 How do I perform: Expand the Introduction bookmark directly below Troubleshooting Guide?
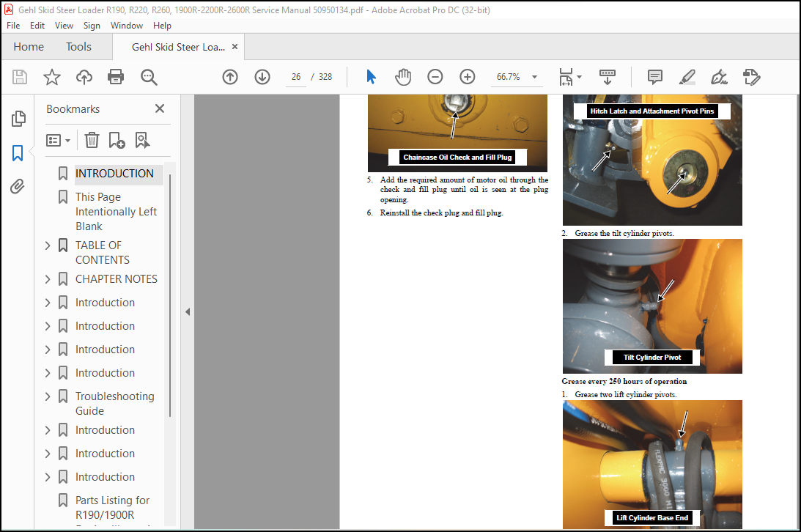pyautogui.click(x=48, y=430)
